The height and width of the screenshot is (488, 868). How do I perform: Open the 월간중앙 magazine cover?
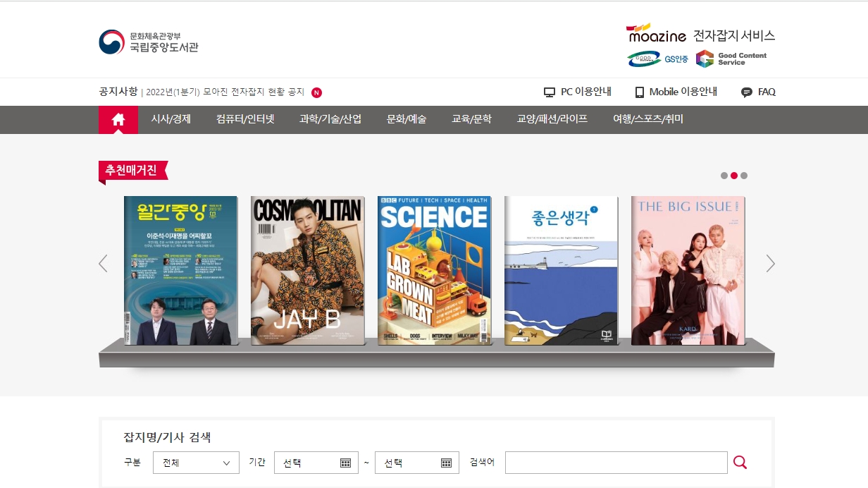point(181,271)
